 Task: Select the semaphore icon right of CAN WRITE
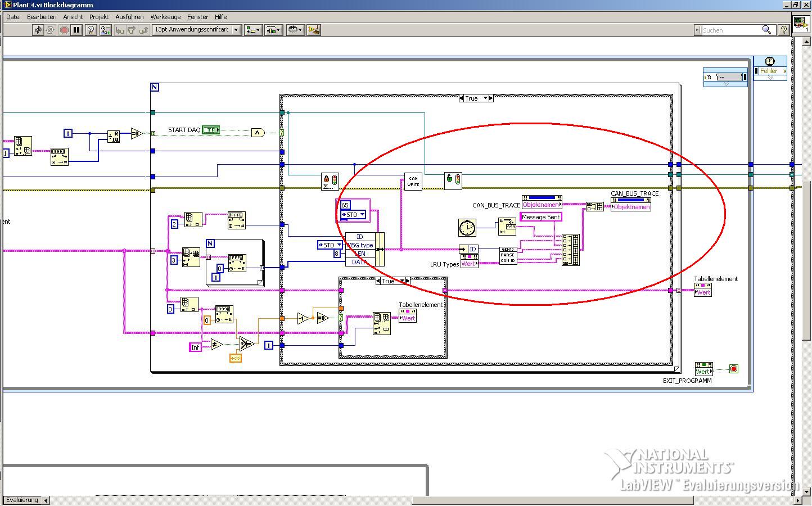453,181
